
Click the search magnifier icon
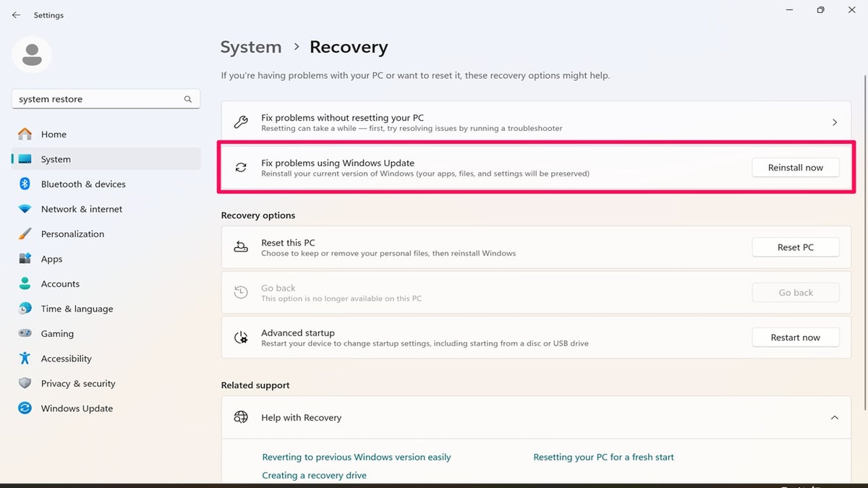point(188,99)
